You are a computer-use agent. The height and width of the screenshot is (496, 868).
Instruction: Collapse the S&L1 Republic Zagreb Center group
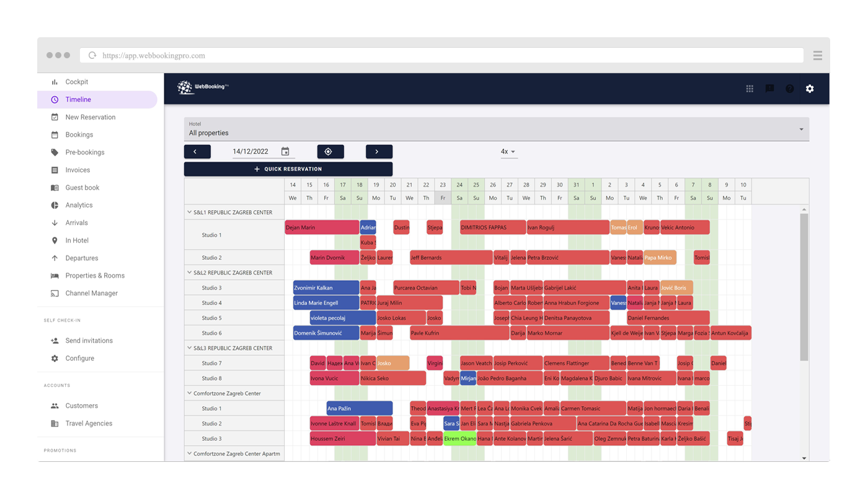[190, 212]
